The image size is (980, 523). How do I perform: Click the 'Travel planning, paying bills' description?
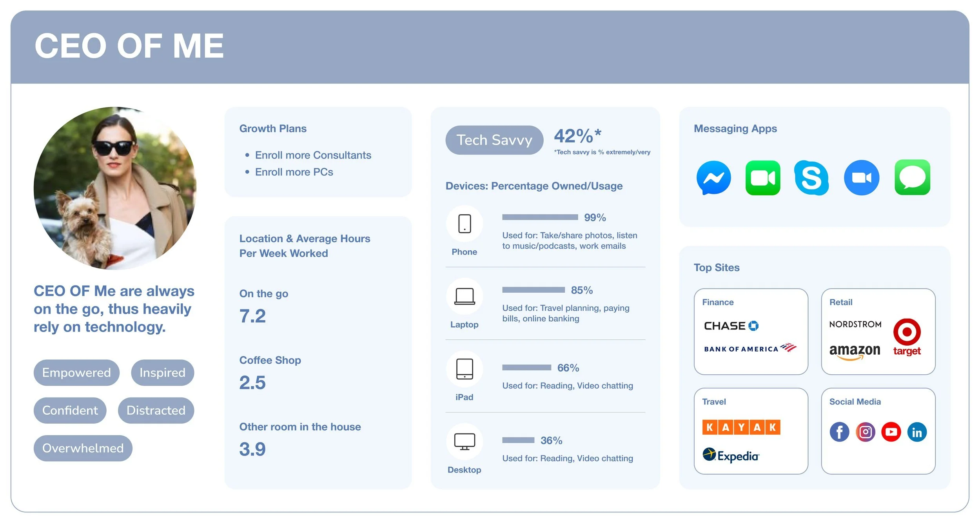[x=566, y=313]
